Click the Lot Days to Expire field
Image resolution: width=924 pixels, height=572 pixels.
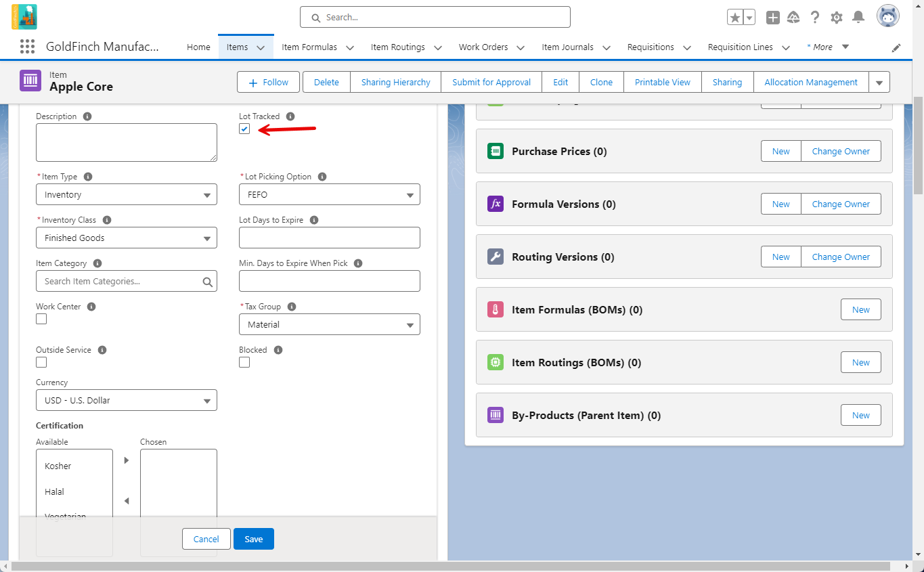tap(330, 238)
